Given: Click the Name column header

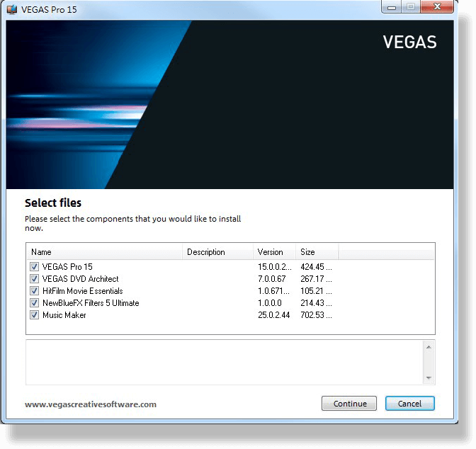Looking at the screenshot, I should coord(104,252).
